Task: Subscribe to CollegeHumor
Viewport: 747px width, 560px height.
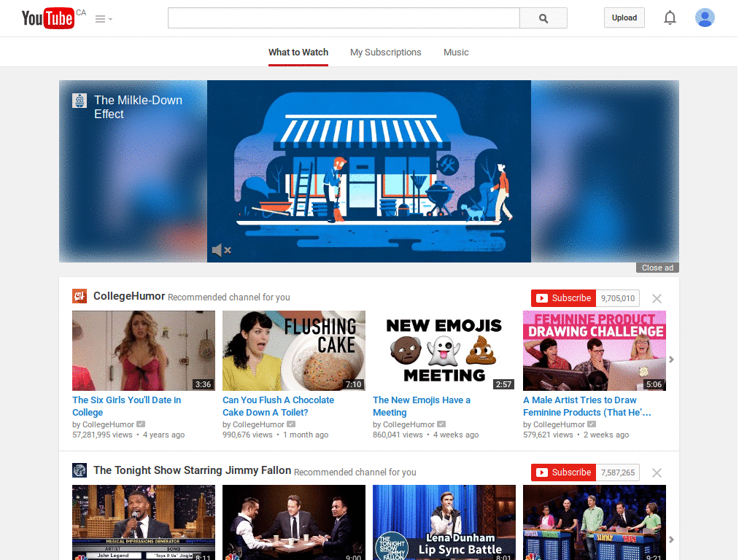Action: (x=564, y=298)
